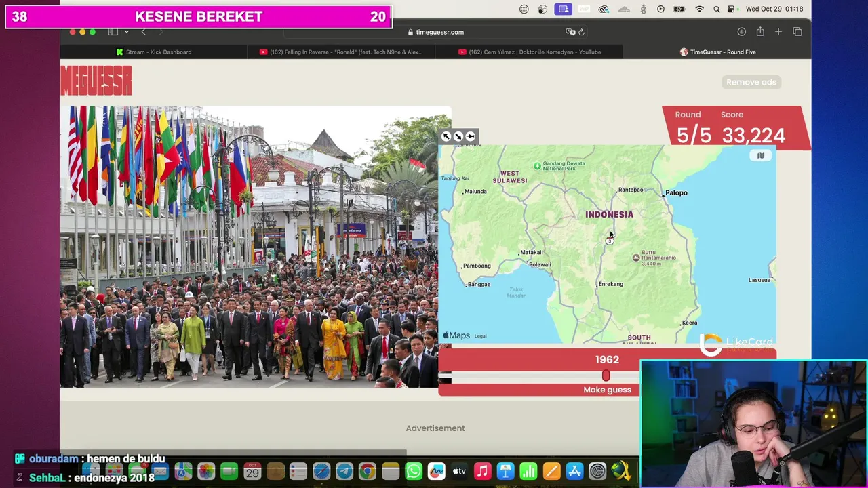Click the Wi-Fi icon in menu bar
Screen dimensions: 868x488
tap(699, 9)
